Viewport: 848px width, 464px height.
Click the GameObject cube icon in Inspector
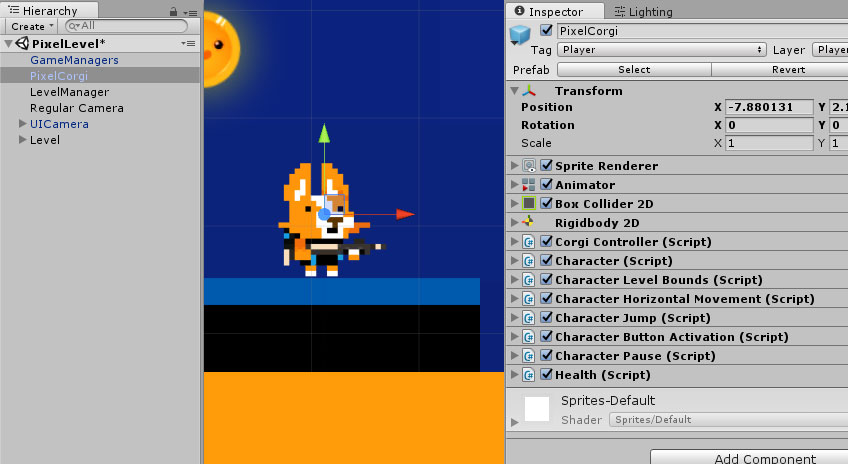click(x=519, y=37)
